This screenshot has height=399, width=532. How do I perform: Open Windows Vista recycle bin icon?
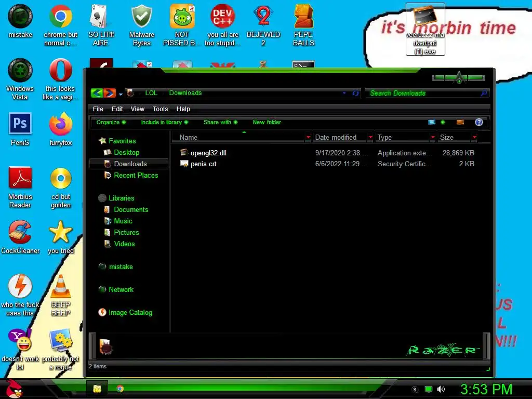(x=20, y=79)
